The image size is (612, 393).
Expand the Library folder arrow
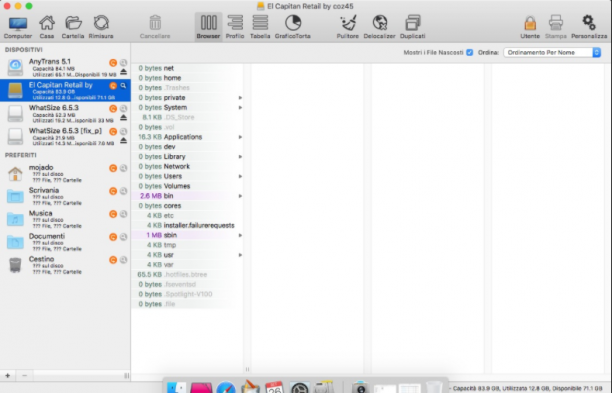click(x=240, y=156)
